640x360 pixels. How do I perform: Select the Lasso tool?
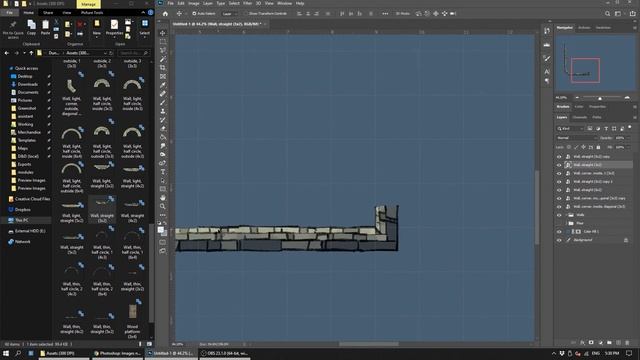click(163, 50)
